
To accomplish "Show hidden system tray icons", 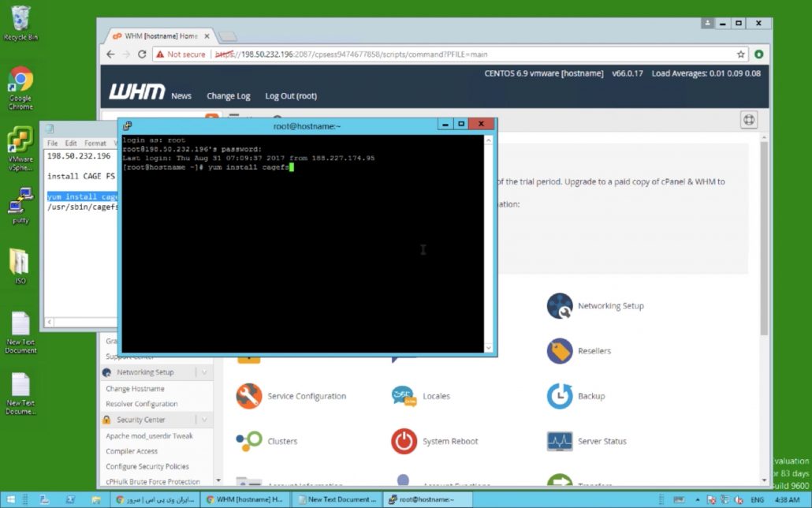I will pos(698,499).
